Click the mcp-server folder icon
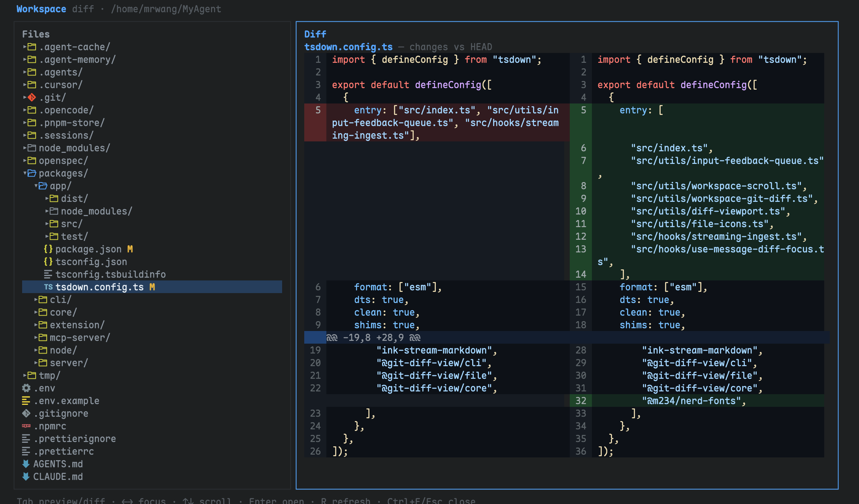The height and width of the screenshot is (504, 859). 43,337
